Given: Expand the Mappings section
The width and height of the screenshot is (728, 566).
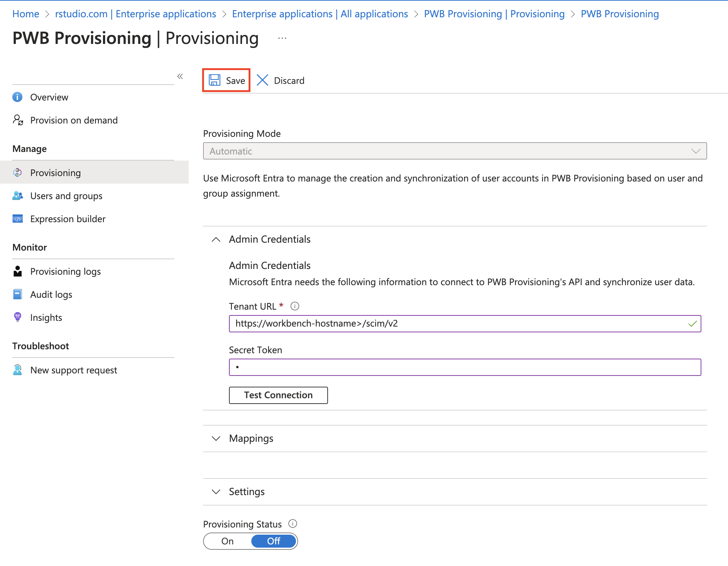Looking at the screenshot, I should (216, 438).
